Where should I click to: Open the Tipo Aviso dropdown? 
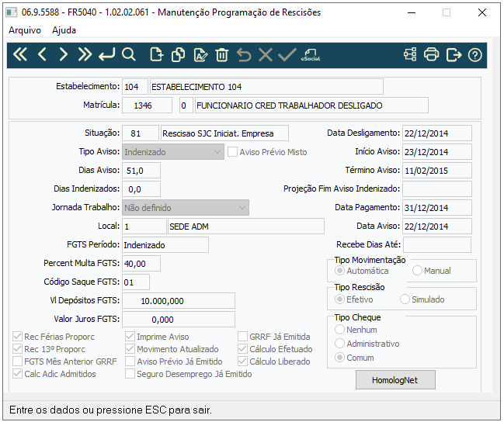tap(173, 152)
